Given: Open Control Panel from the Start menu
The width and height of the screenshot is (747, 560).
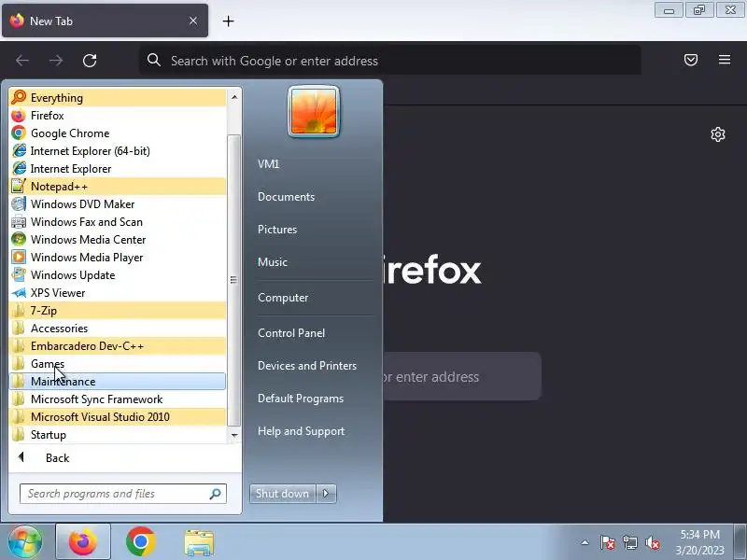Looking at the screenshot, I should point(291,333).
